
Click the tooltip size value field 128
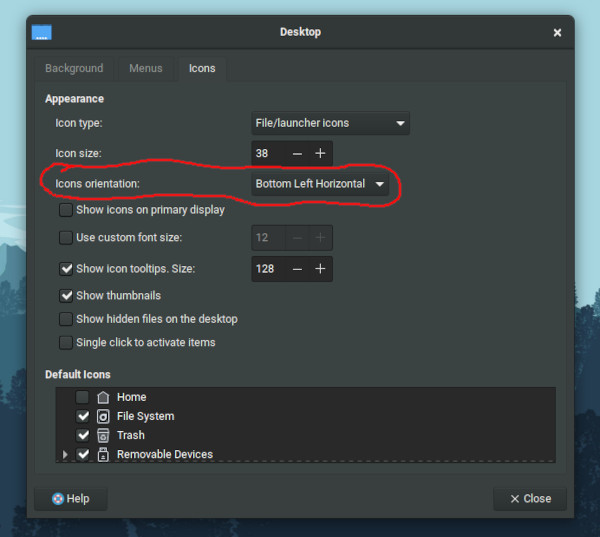269,269
